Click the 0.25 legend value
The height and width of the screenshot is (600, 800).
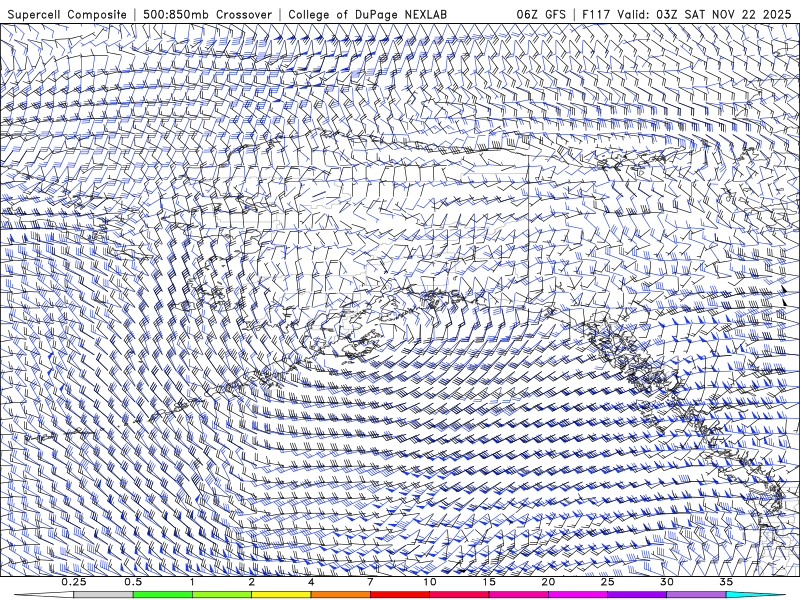[x=74, y=582]
